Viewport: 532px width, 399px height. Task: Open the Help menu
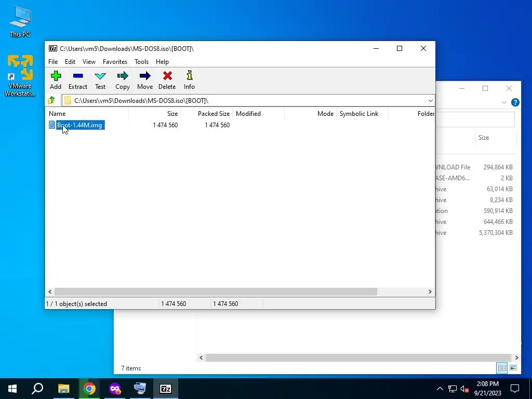coord(162,62)
